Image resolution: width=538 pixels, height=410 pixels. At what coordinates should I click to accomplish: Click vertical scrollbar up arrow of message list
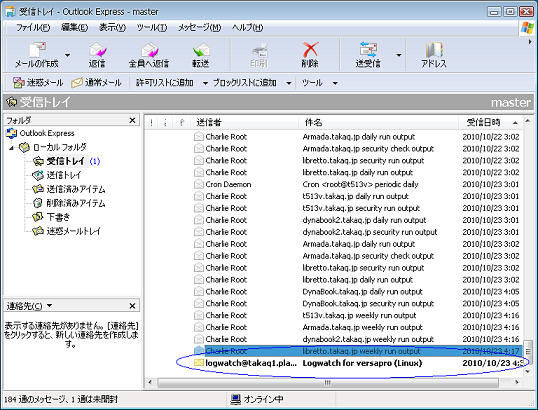pyautogui.click(x=528, y=121)
